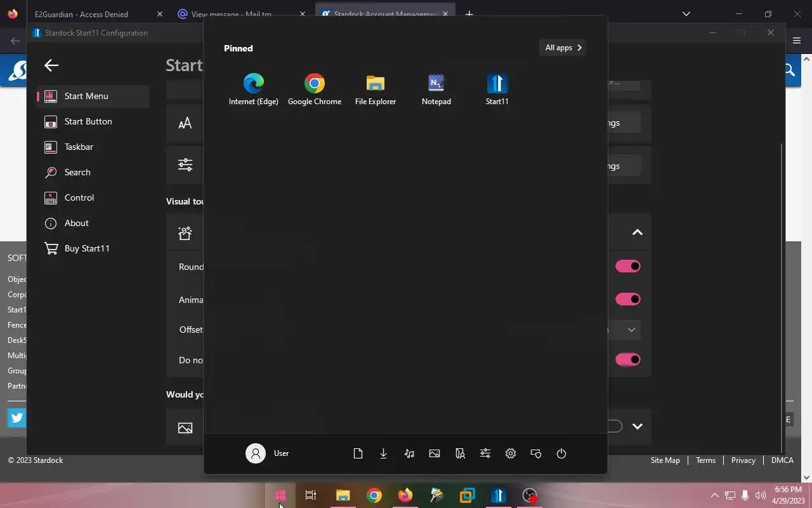This screenshot has height=508, width=812.
Task: Select Search in configuration sidebar
Action: click(x=93, y=172)
